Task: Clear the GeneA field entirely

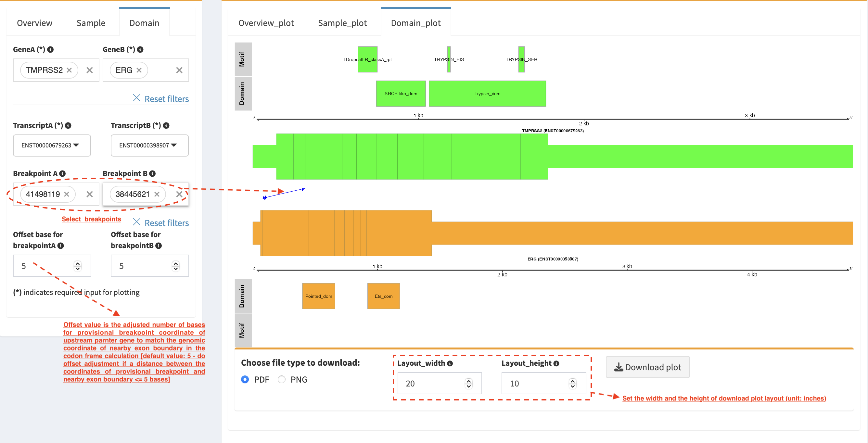Action: click(x=90, y=70)
